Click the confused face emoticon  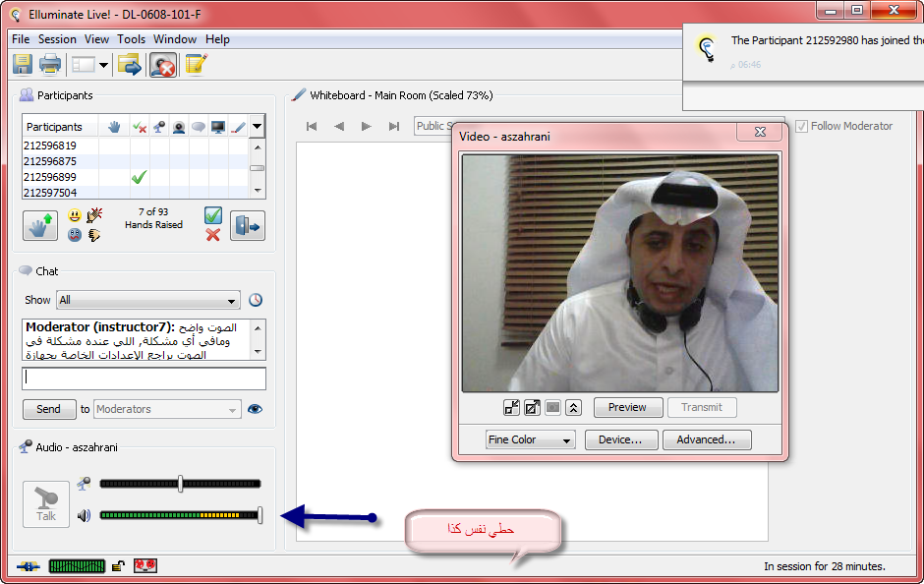point(75,235)
